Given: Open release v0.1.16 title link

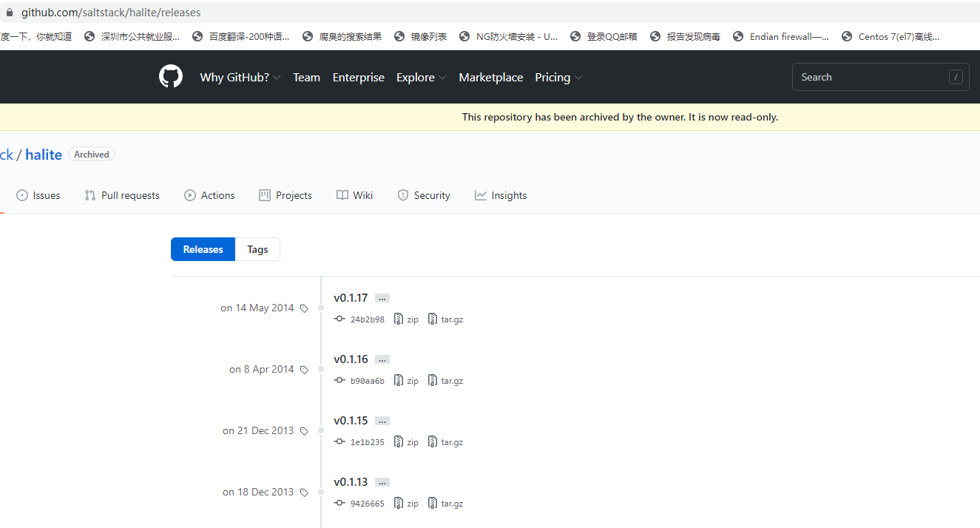Looking at the screenshot, I should coord(351,359).
